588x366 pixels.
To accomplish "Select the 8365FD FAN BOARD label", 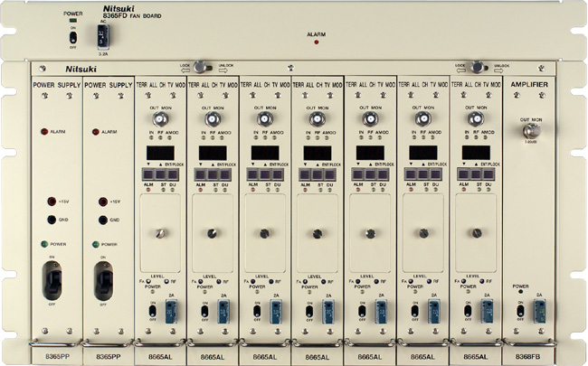I will (x=132, y=16).
